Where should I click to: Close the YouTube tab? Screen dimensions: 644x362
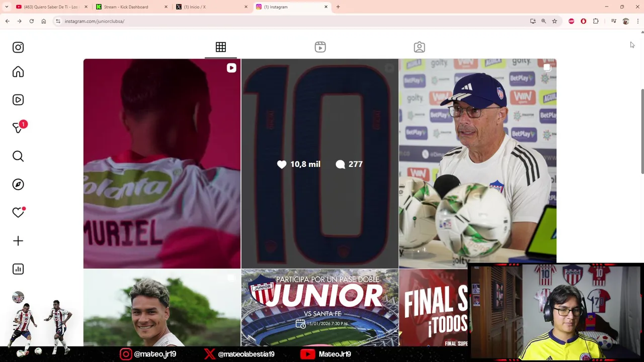86,7
